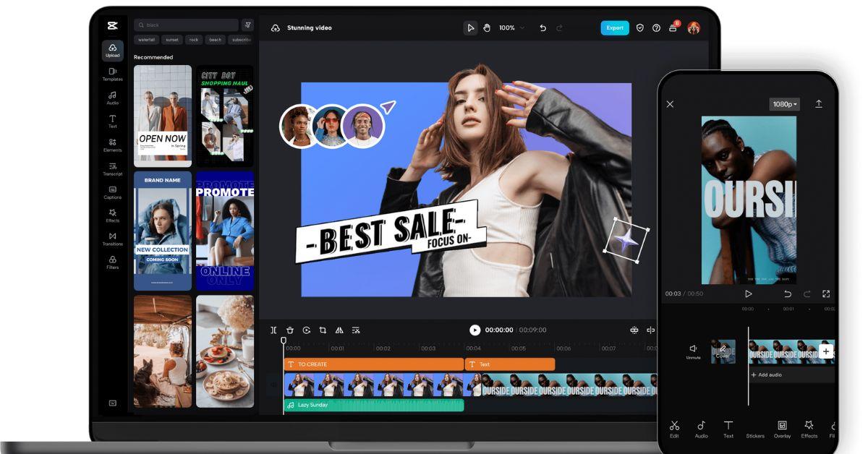Open the Templates panel
Viewport: 868px width, 454px height.
(x=112, y=74)
